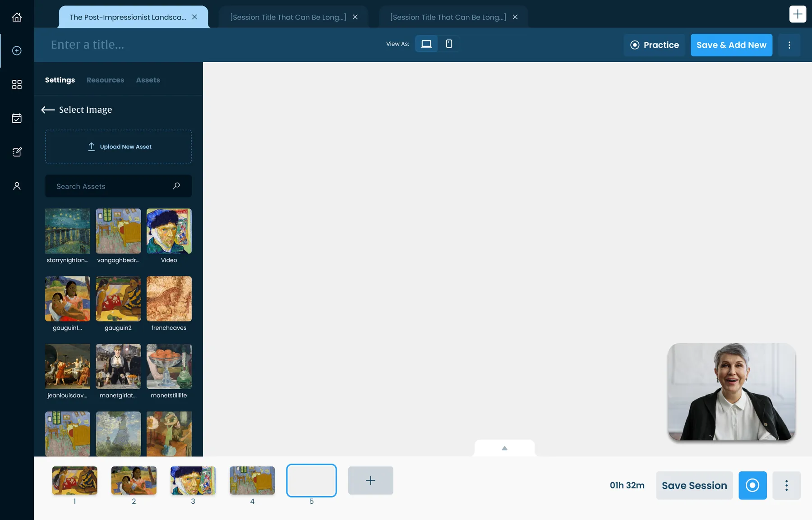Open the bottom bar three-dot menu
812x520 pixels.
[x=786, y=485]
